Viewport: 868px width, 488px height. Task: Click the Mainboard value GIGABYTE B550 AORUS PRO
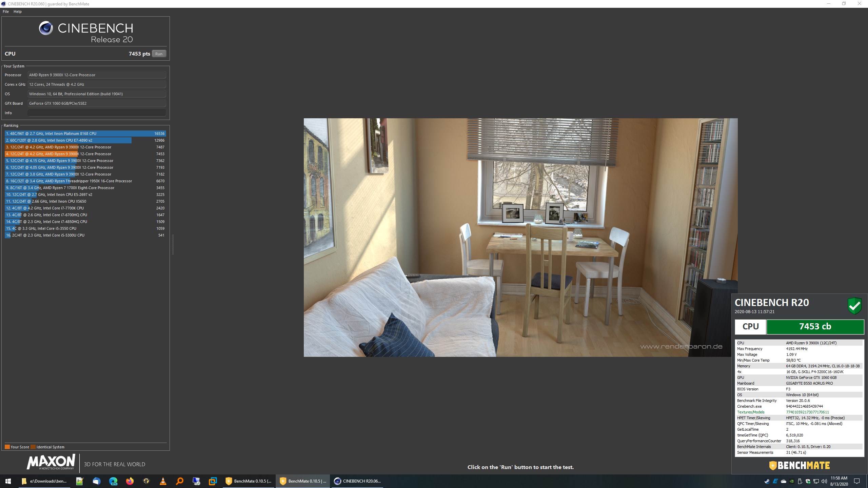(x=809, y=383)
